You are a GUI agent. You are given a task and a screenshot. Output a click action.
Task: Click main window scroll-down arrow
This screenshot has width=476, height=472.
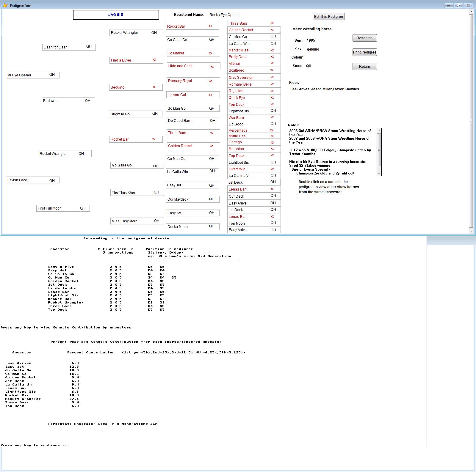click(x=471, y=231)
